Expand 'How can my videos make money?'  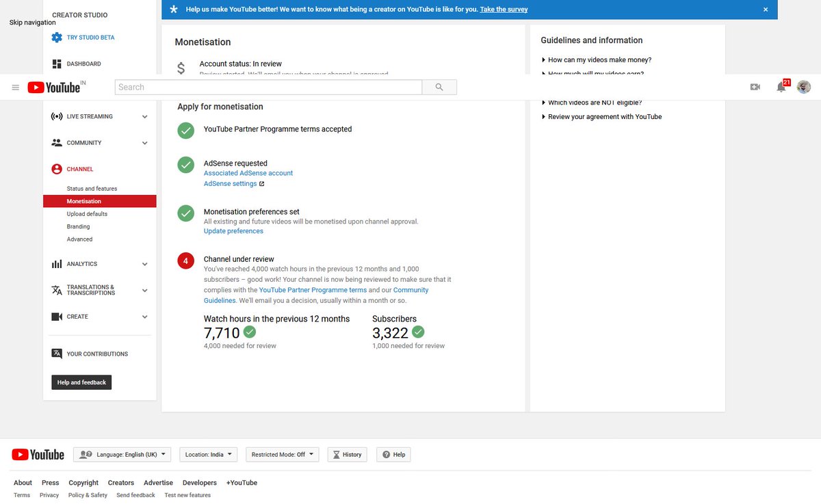pyautogui.click(x=596, y=60)
